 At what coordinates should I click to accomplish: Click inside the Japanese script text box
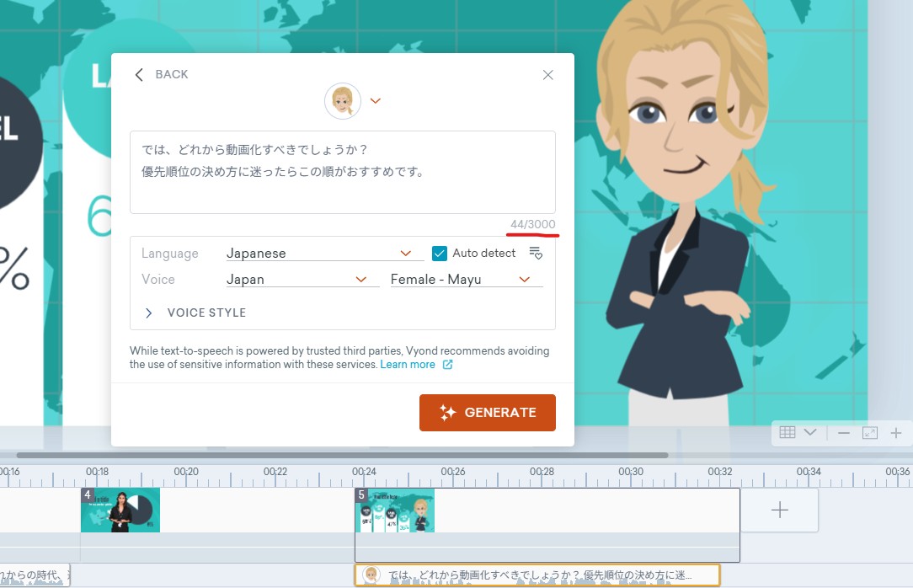point(342,172)
